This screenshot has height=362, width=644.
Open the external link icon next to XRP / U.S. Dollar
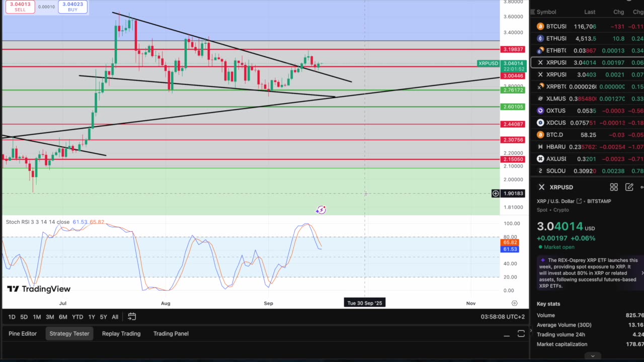579,201
